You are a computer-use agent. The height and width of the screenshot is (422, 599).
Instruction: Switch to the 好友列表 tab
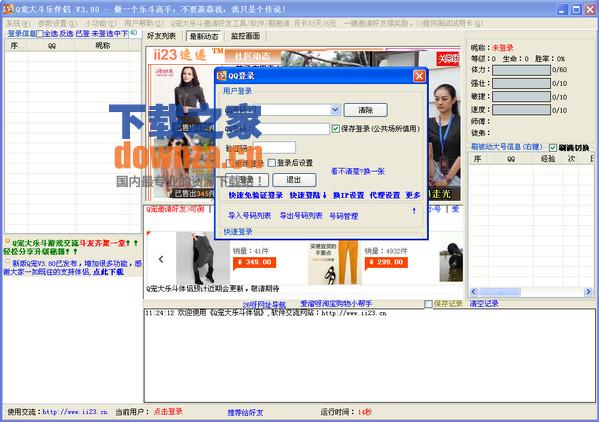click(x=161, y=36)
